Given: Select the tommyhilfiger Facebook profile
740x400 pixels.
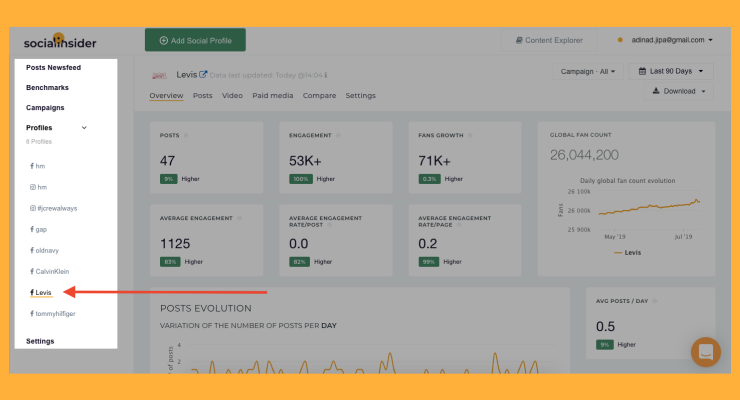Looking at the screenshot, I should pos(53,314).
